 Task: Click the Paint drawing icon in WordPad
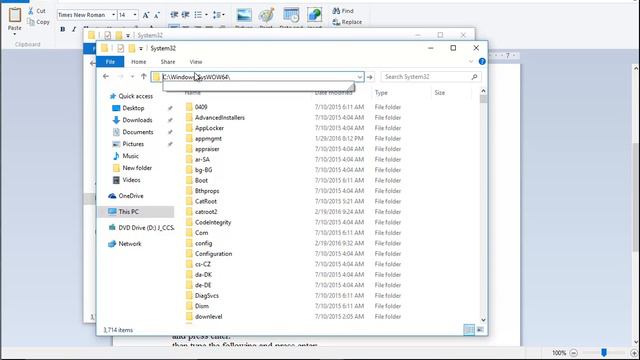click(x=266, y=15)
